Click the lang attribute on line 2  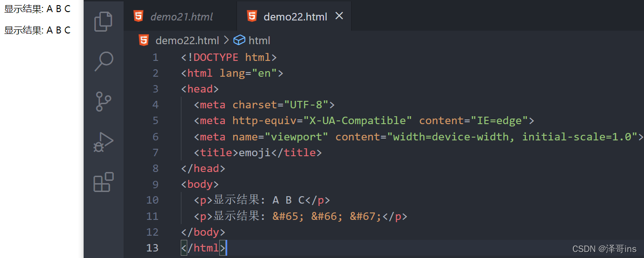point(232,73)
